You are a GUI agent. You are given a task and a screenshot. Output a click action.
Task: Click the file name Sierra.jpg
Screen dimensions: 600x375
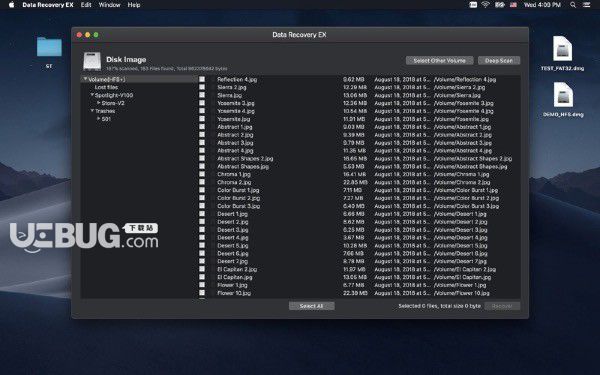230,95
